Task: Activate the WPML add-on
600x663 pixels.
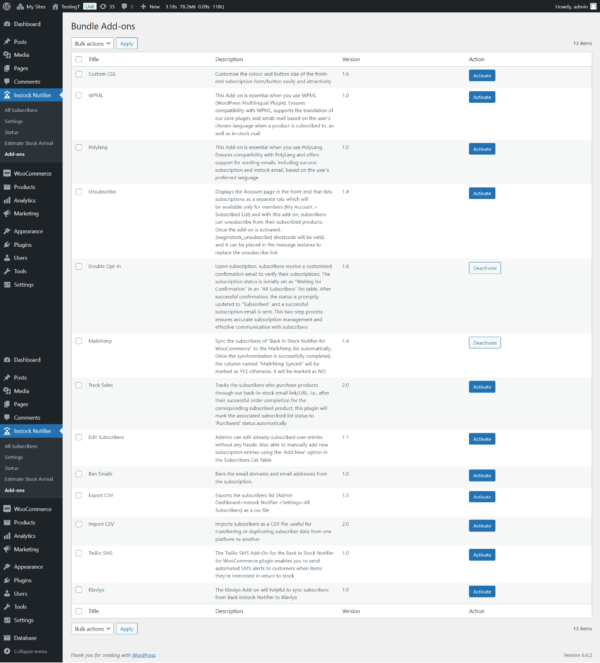Action: click(x=482, y=97)
